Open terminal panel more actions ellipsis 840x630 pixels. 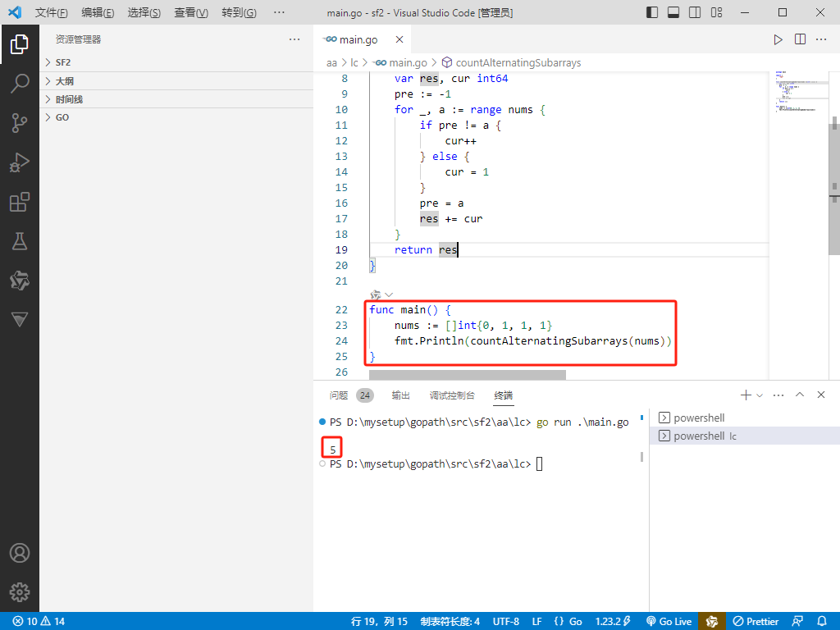click(778, 395)
